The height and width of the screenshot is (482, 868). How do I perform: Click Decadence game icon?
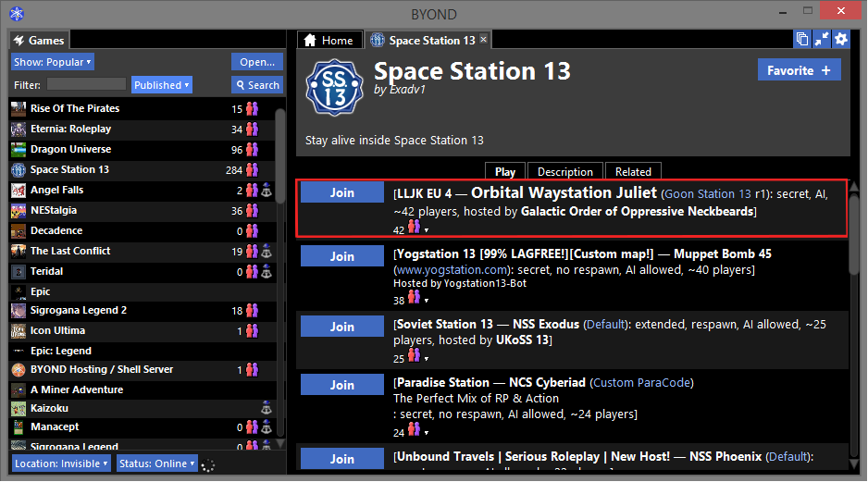(x=19, y=230)
